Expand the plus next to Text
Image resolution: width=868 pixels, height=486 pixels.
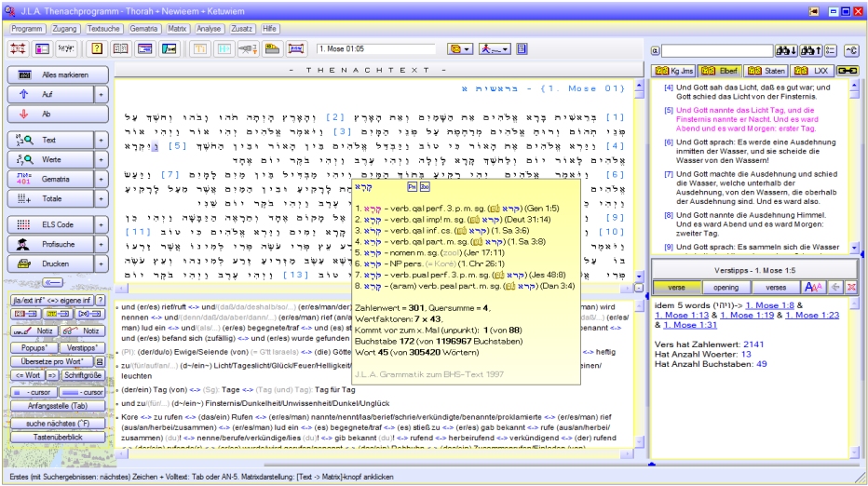pyautogui.click(x=101, y=140)
